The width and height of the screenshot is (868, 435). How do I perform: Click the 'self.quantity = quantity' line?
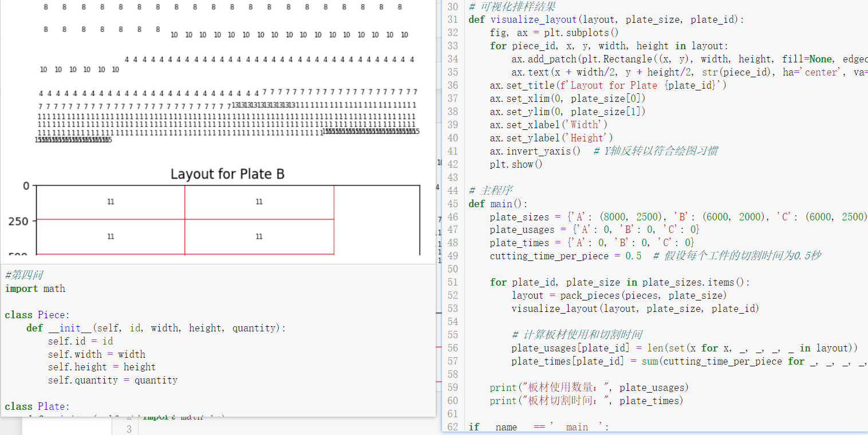[112, 380]
